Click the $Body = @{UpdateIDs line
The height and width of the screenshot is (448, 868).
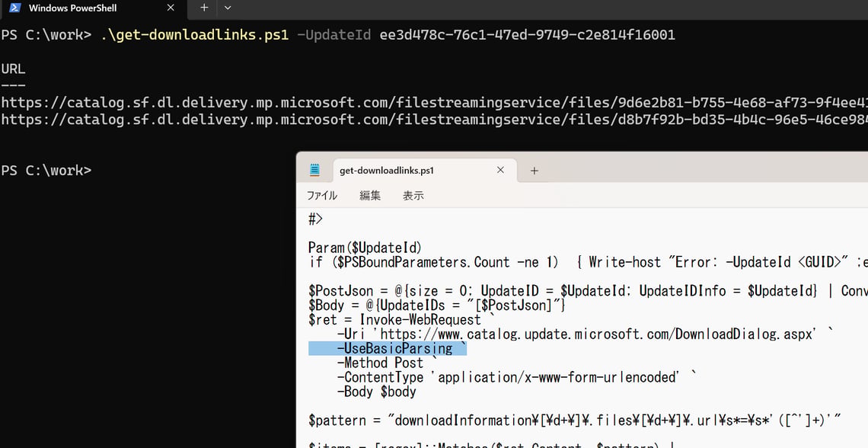click(437, 305)
